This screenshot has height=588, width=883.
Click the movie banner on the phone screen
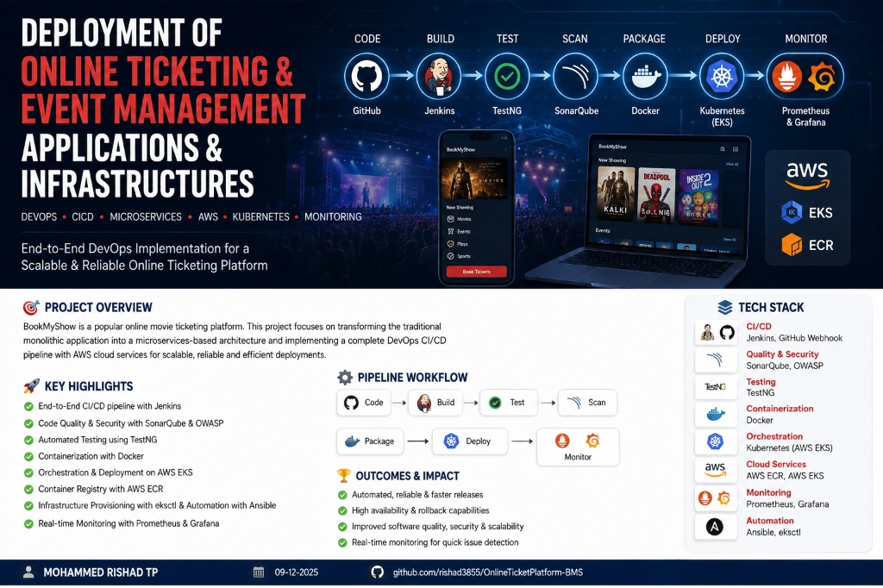pyautogui.click(x=476, y=178)
